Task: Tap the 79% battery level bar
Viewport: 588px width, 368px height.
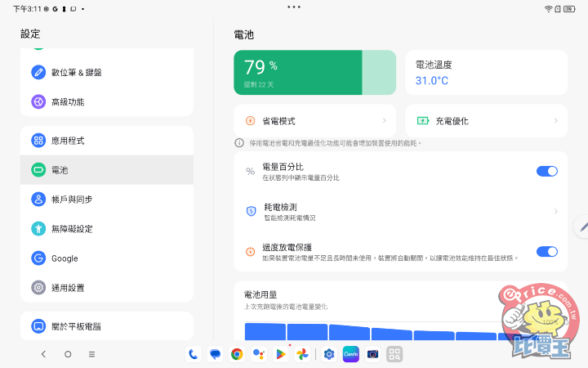Action: click(x=315, y=73)
